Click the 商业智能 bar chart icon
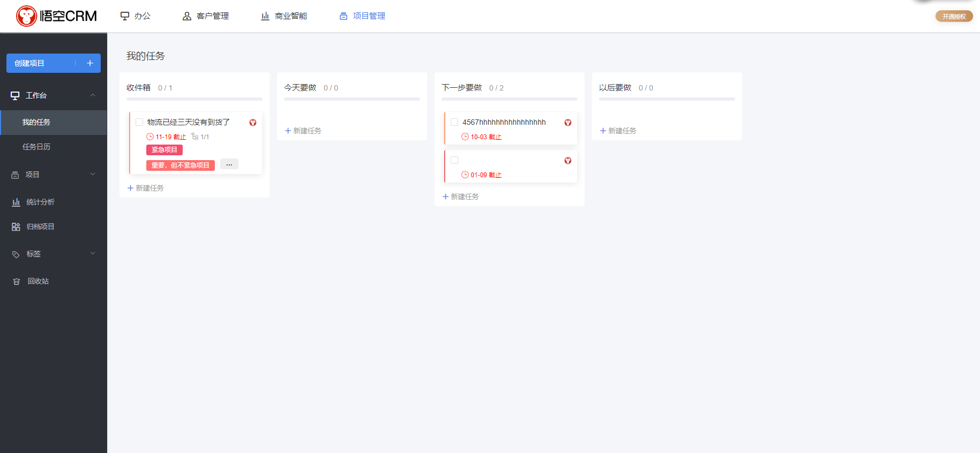Screen dimensions: 980x453 [265, 16]
